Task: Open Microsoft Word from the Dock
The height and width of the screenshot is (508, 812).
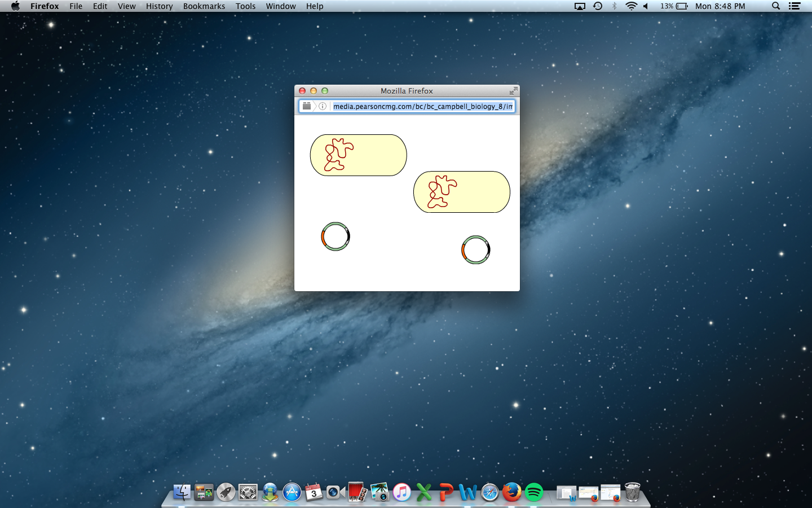Action: [467, 492]
